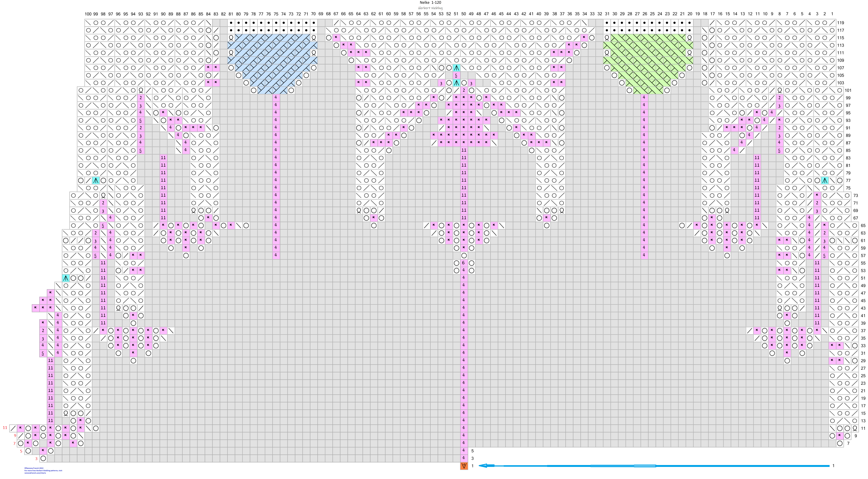Select column header 100

(x=88, y=14)
